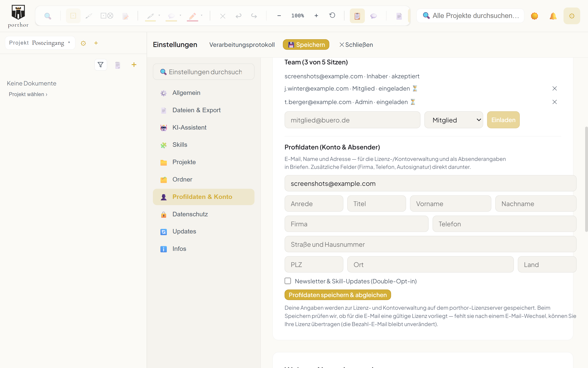Select the speech bubble annotation tool
Viewport: 588px width, 368px height.
(x=171, y=16)
